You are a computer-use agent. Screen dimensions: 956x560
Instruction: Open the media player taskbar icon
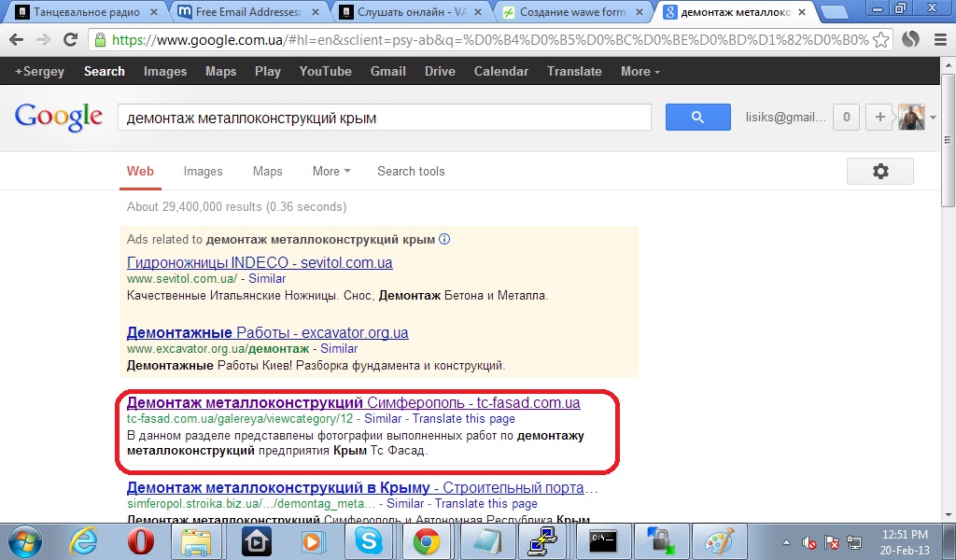(x=314, y=541)
